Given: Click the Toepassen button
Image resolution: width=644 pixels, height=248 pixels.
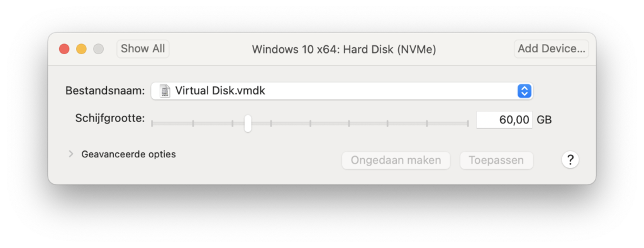Looking at the screenshot, I should [x=496, y=160].
